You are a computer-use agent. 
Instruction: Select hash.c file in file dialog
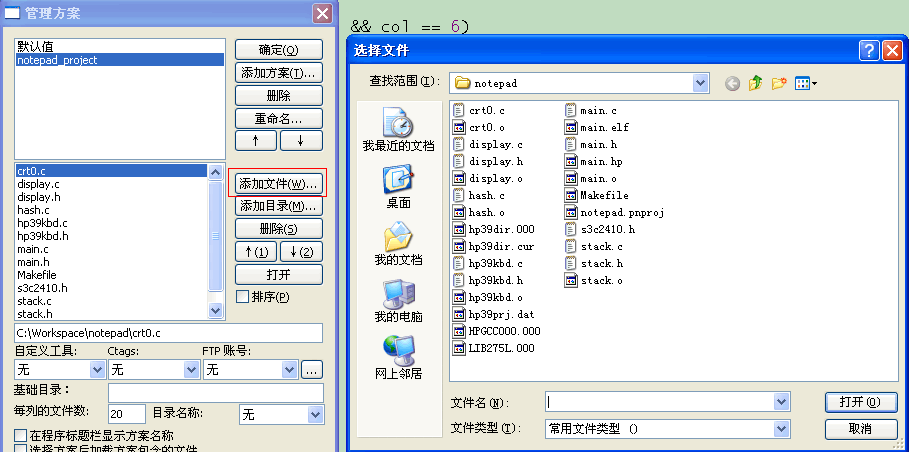(479, 195)
